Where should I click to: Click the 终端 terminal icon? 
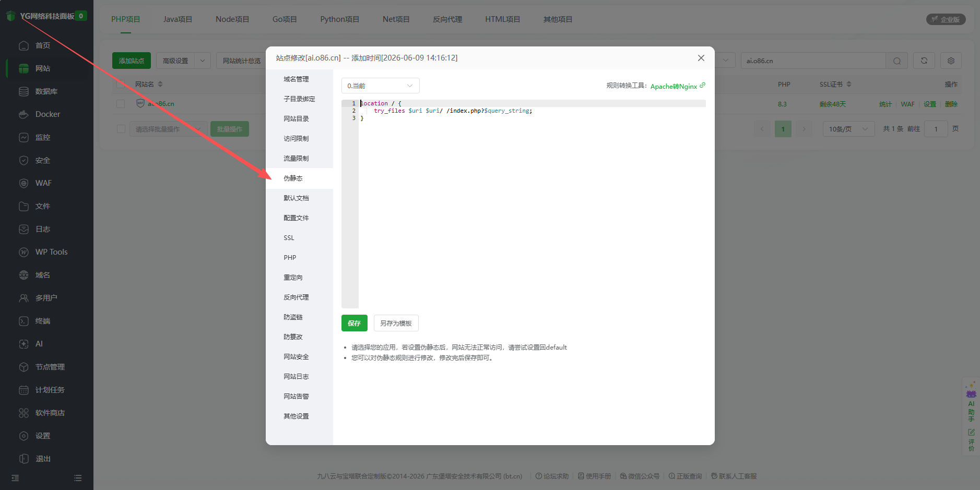(x=23, y=321)
